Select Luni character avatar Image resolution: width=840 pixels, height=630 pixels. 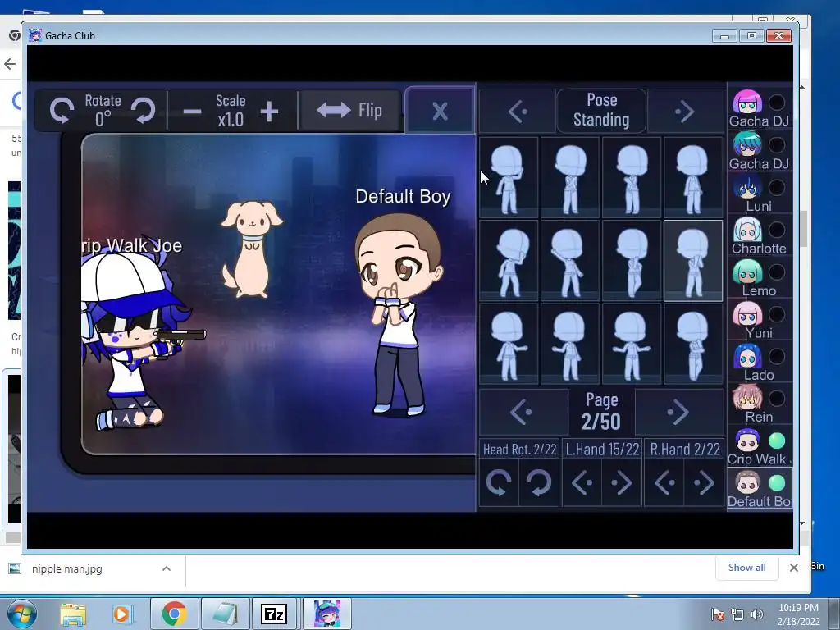[x=747, y=188]
